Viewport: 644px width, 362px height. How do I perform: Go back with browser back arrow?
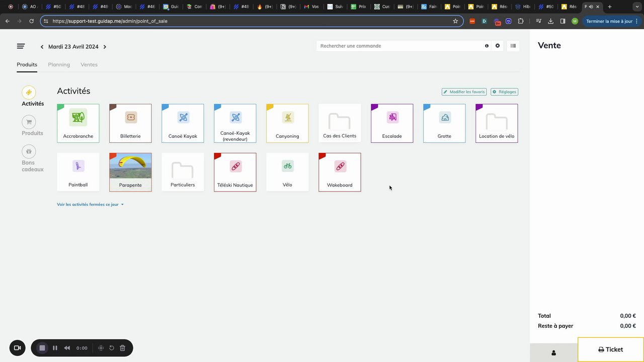pos(7,21)
